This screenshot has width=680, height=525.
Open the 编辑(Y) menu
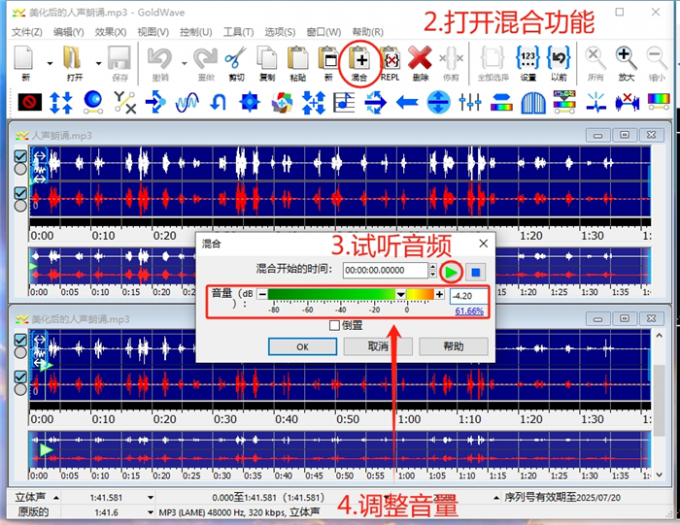[x=69, y=32]
